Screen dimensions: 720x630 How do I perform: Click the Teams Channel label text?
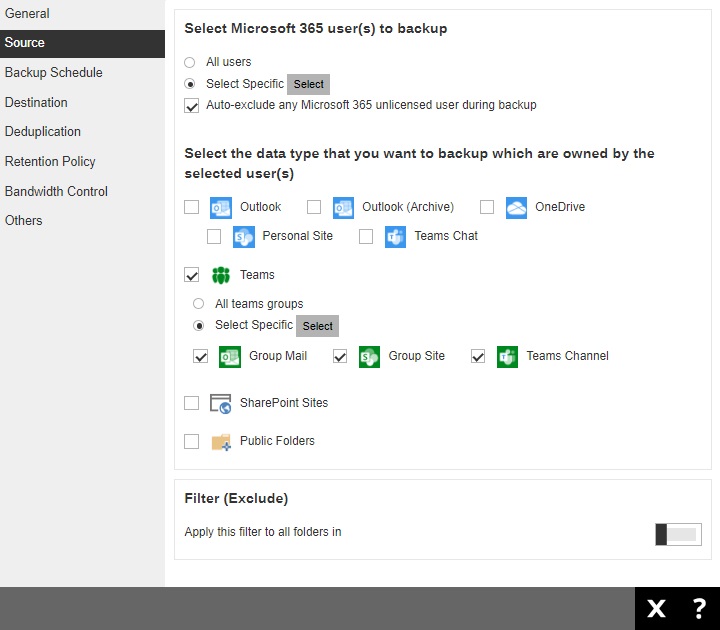point(567,356)
